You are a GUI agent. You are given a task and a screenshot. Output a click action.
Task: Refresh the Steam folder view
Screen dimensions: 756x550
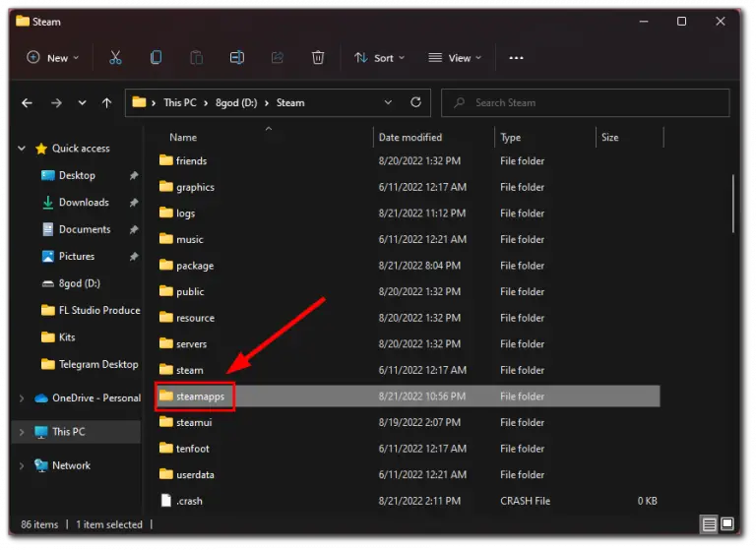click(x=415, y=102)
